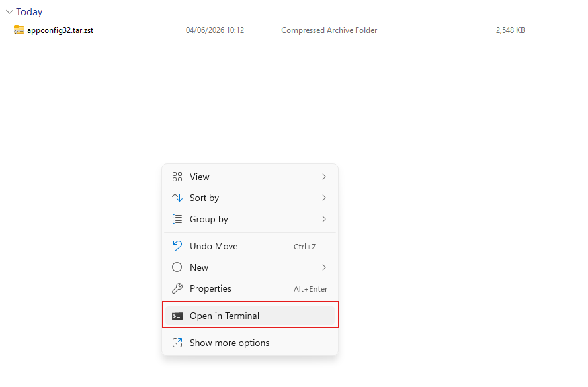Click the 04/06/2026 10:12 date cell
Screen dimensions: 588x387
[215, 30]
